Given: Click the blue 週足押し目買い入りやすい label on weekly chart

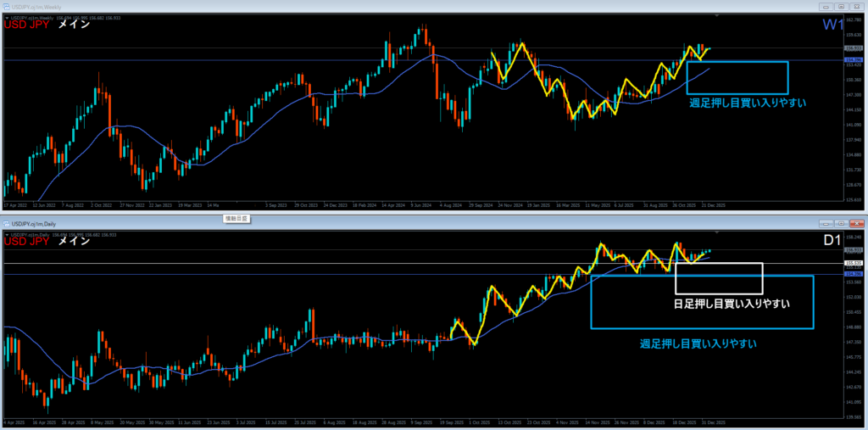Looking at the screenshot, I should click(747, 103).
